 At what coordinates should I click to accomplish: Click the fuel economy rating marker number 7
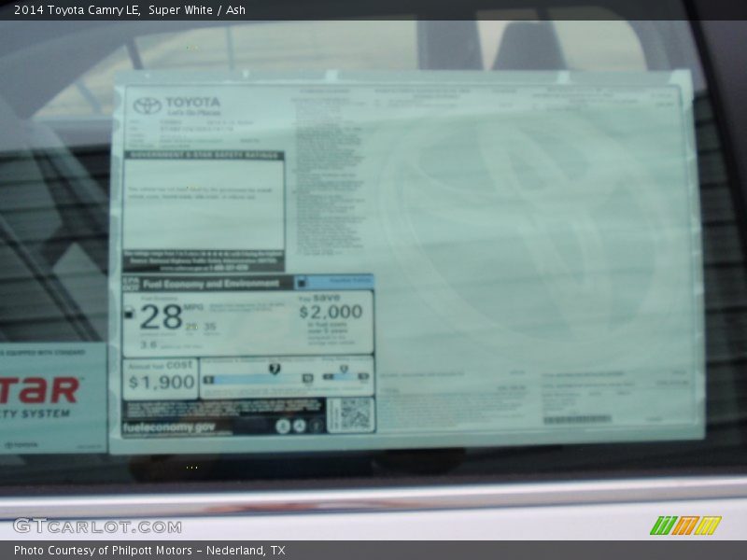coord(274,368)
